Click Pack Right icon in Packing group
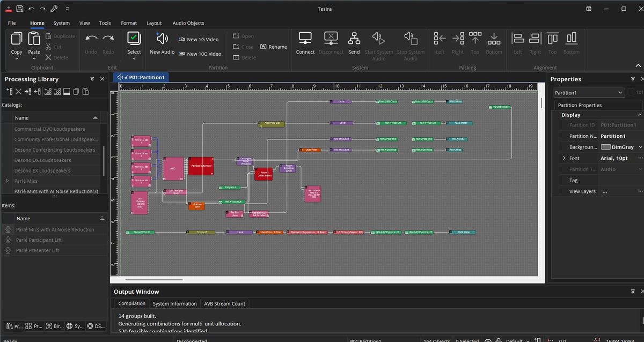This screenshot has width=644, height=342. (x=458, y=39)
